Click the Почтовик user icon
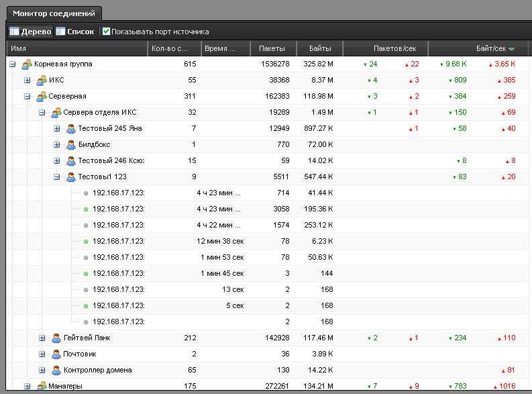This screenshot has width=532, height=394. [x=56, y=354]
